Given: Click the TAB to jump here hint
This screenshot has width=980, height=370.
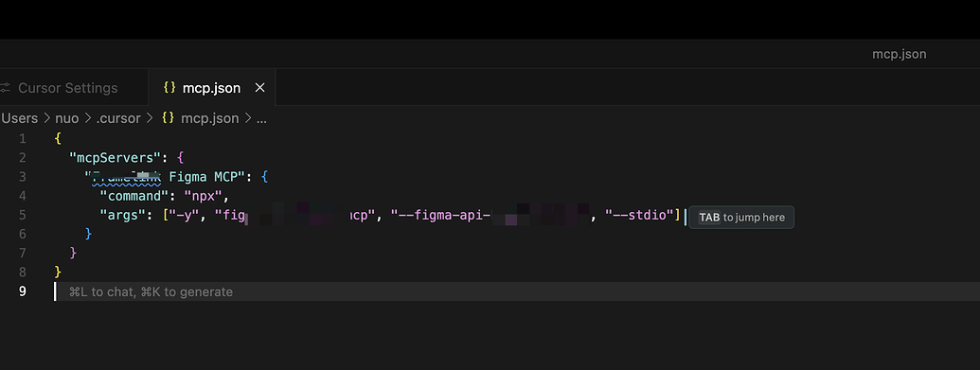Looking at the screenshot, I should coord(741,218).
